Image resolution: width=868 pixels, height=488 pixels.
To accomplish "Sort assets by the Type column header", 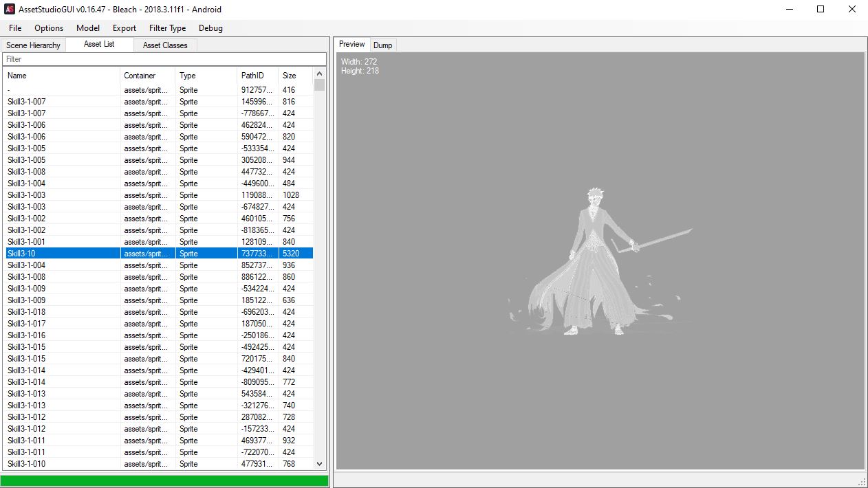I will (x=206, y=76).
